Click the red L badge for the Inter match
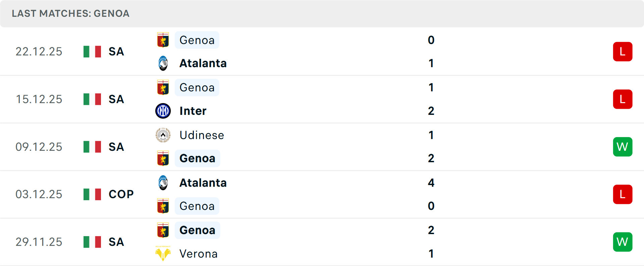The image size is (644, 266). point(623,99)
